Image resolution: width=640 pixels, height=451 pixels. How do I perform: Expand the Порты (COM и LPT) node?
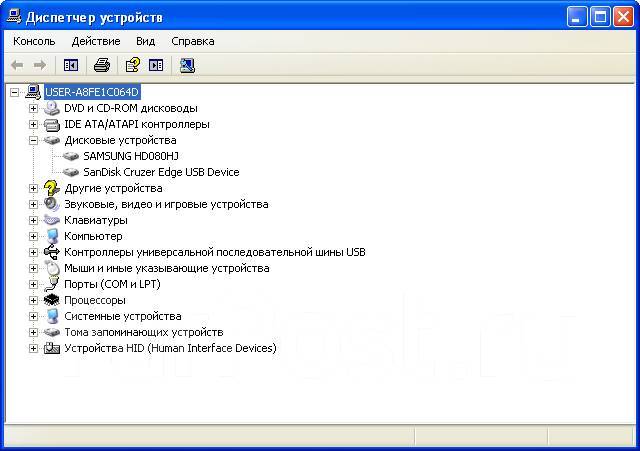33,284
